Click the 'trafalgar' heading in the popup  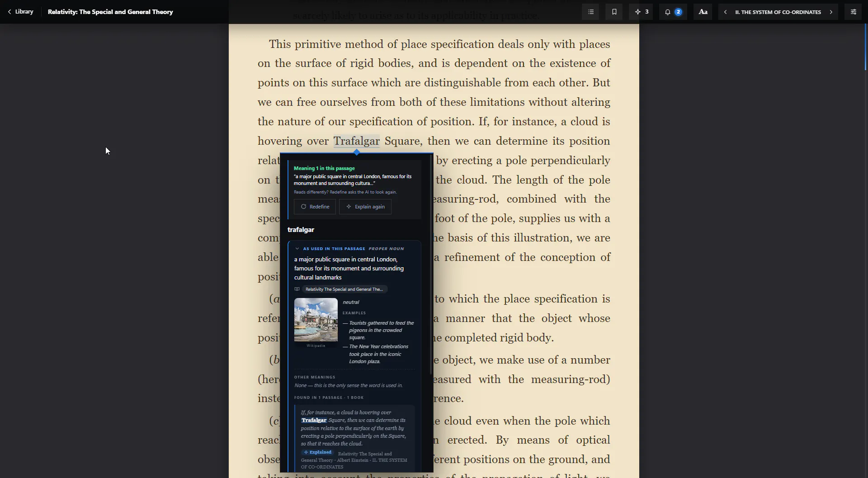tap(301, 230)
